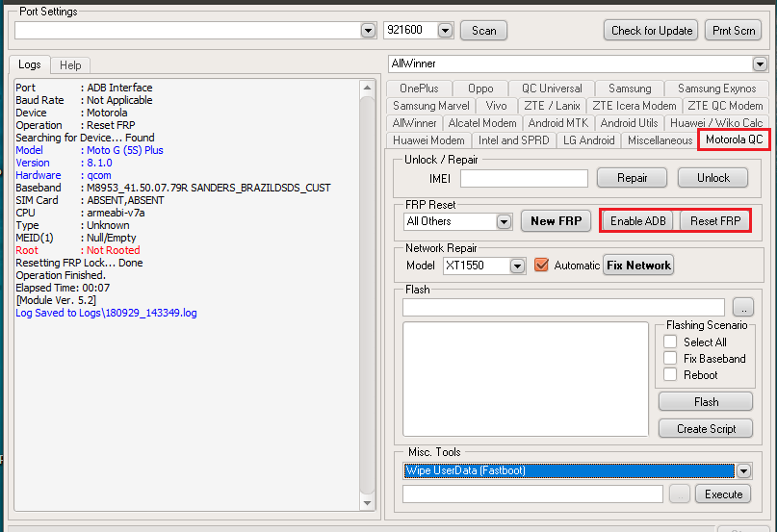Click the 'Root : Not Rooted' log line

pyautogui.click(x=78, y=251)
